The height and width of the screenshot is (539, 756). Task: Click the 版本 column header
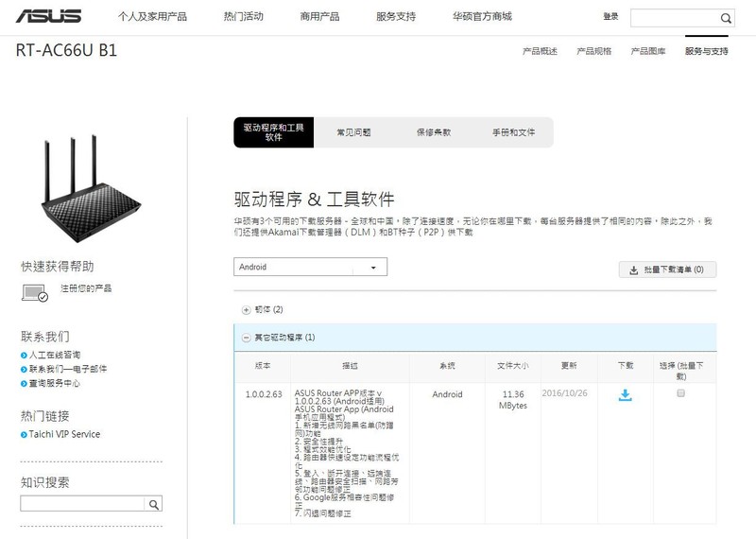pyautogui.click(x=263, y=366)
